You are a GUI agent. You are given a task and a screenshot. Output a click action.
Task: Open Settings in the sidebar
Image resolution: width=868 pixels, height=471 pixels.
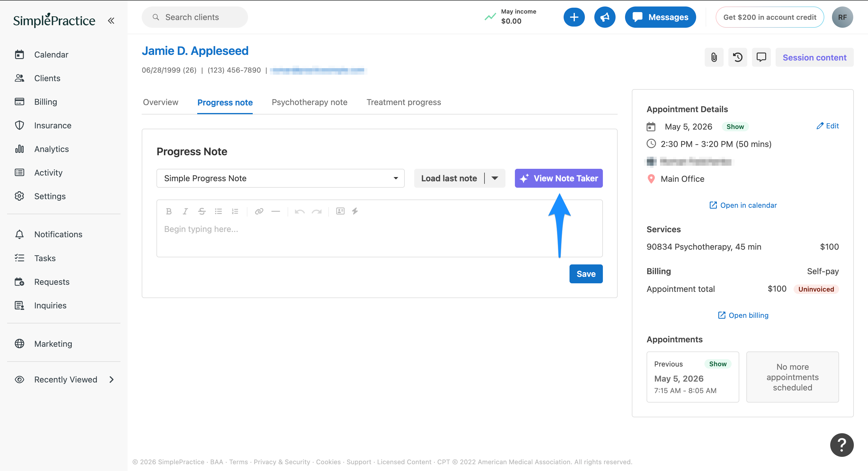pyautogui.click(x=50, y=196)
